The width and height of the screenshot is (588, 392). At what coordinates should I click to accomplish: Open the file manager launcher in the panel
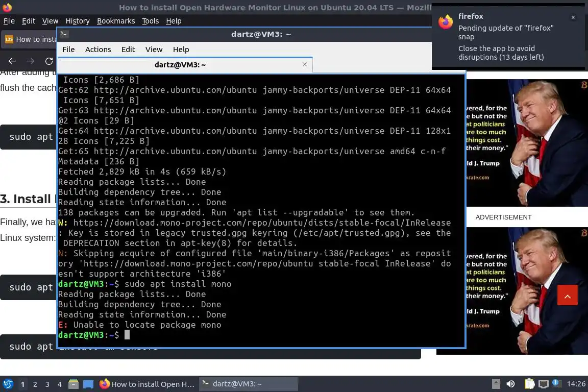73,384
